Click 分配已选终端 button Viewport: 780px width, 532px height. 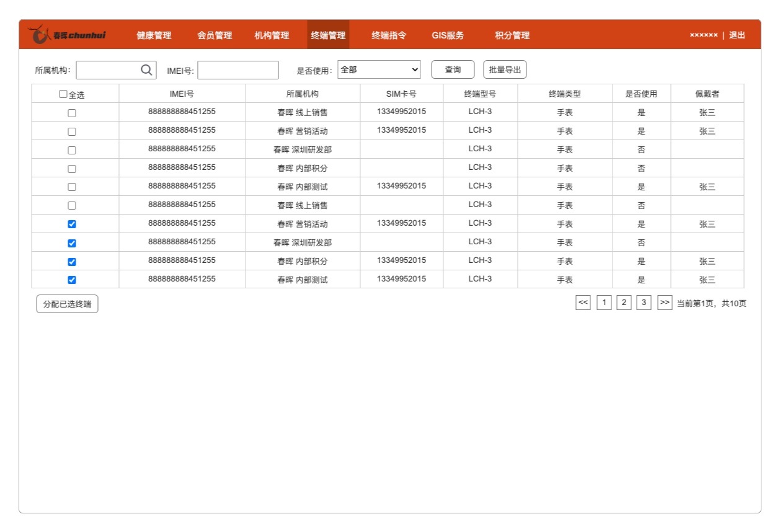coord(67,304)
